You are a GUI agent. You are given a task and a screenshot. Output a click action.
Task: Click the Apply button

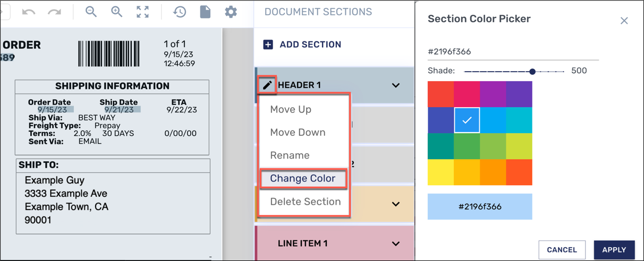pyautogui.click(x=614, y=250)
